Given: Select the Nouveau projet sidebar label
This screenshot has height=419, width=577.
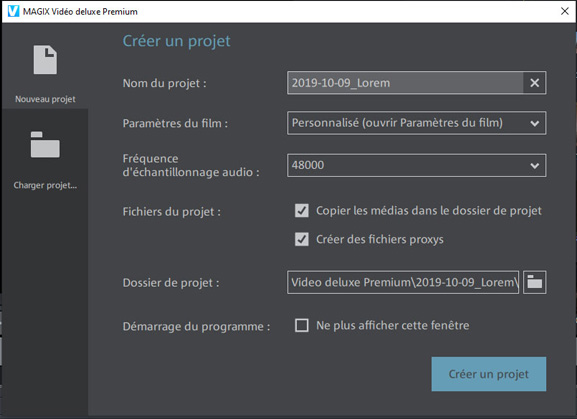Looking at the screenshot, I should [45, 99].
